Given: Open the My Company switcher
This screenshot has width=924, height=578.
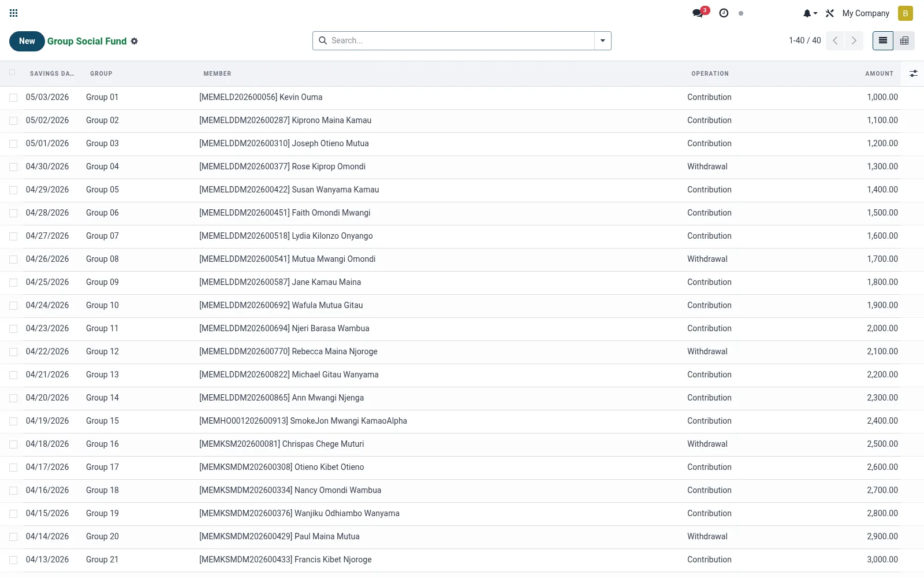Looking at the screenshot, I should (x=865, y=13).
